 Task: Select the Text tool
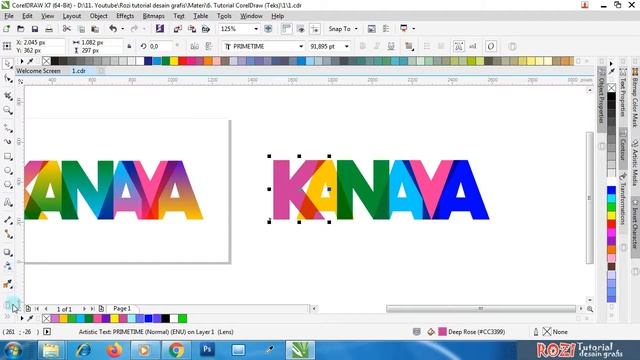point(8,202)
